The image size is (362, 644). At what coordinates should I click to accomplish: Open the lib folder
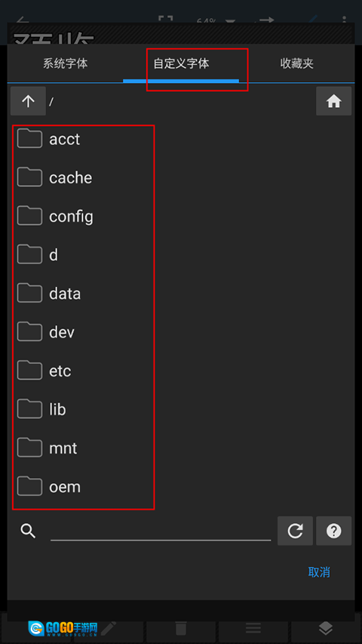[x=84, y=409]
